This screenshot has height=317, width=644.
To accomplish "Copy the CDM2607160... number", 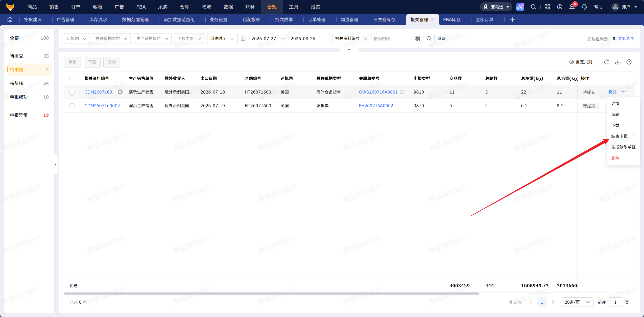I will pos(120,92).
